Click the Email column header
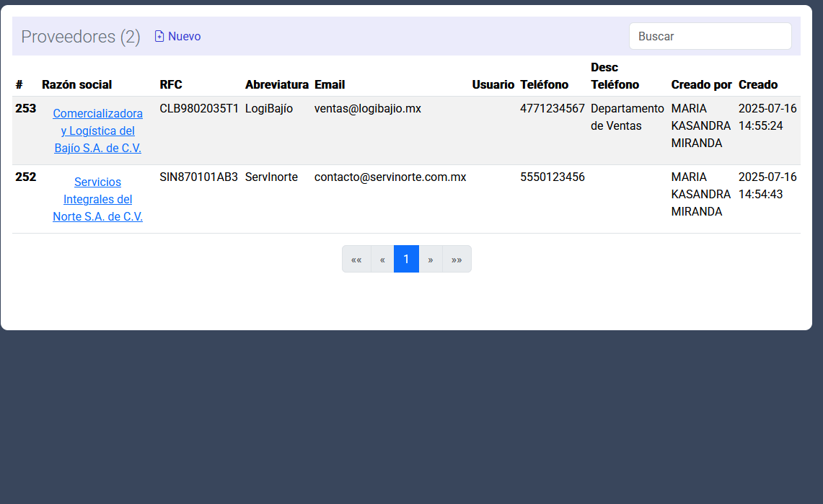 point(330,84)
